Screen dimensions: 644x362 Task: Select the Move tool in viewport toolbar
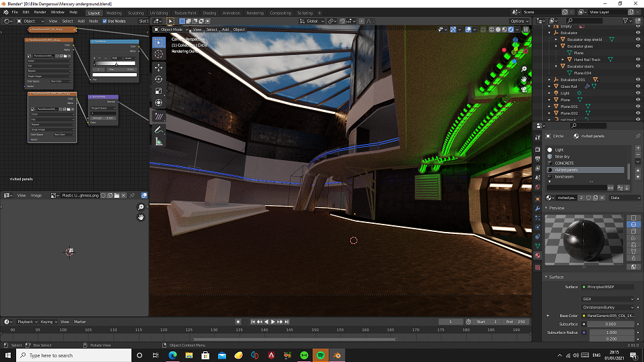click(x=158, y=67)
